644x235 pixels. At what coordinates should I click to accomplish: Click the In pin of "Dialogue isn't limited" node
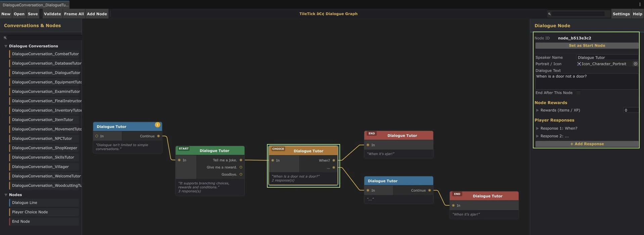(x=97, y=136)
